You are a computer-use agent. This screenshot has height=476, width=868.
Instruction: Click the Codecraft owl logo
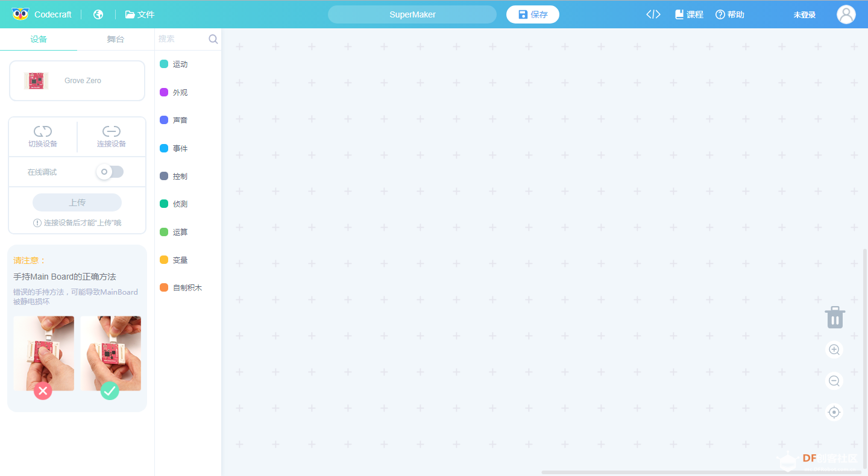[20, 14]
